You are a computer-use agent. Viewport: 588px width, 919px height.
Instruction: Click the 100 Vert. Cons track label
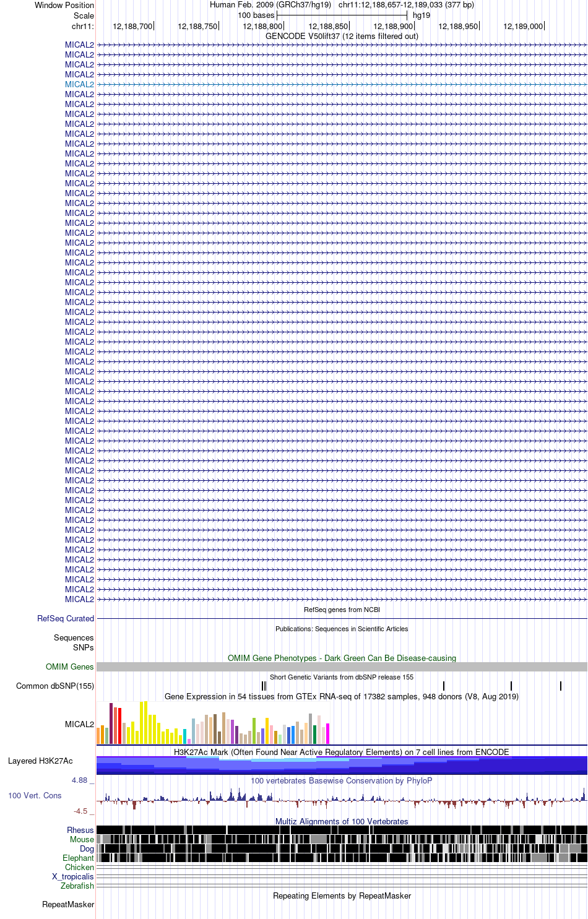35,795
